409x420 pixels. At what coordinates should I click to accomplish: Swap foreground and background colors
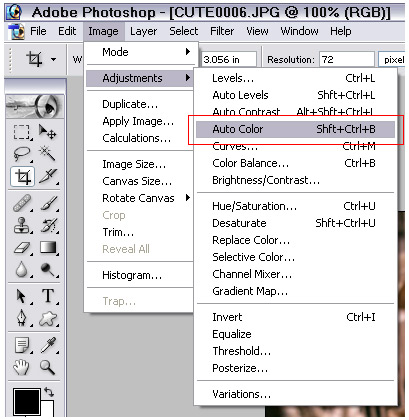(x=49, y=392)
